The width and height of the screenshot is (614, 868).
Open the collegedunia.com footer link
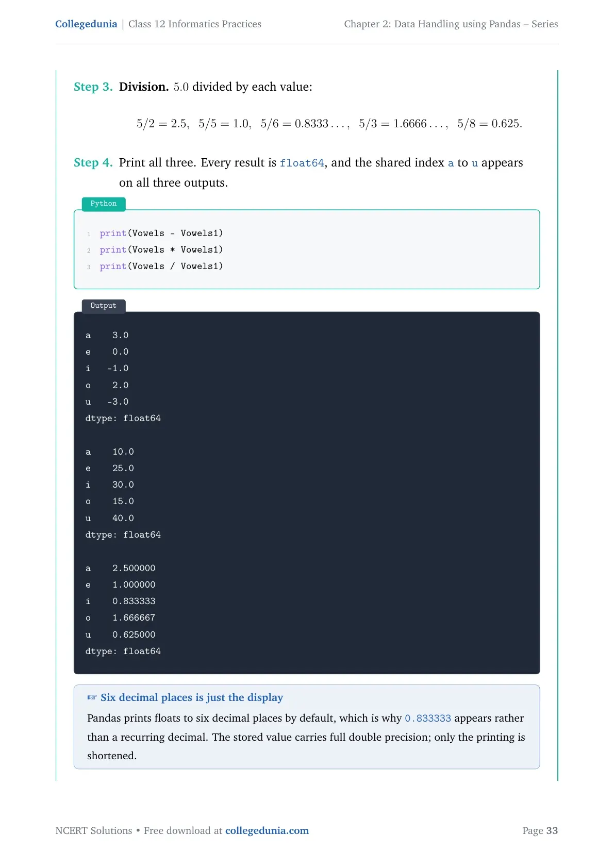click(x=267, y=830)
